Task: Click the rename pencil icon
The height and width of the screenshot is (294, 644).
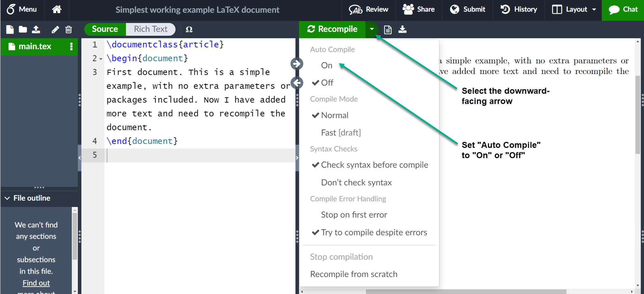Action: pos(55,30)
